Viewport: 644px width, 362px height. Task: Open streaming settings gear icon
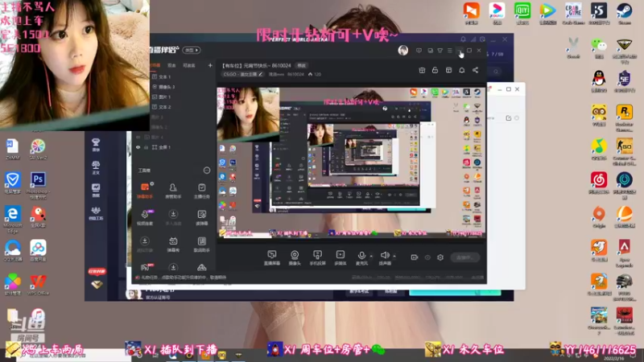click(440, 257)
